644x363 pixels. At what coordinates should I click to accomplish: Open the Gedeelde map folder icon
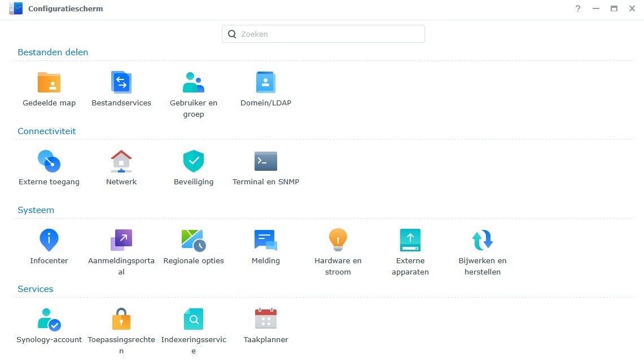pos(49,82)
